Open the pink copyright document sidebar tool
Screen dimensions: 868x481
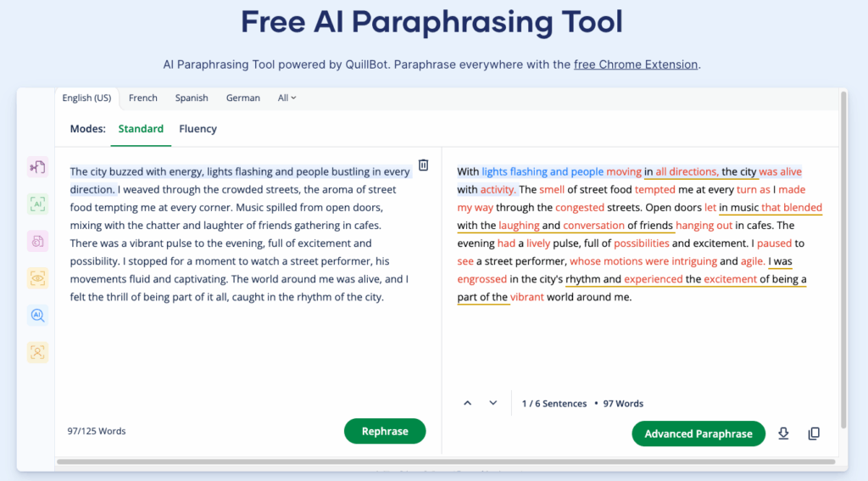(37, 241)
